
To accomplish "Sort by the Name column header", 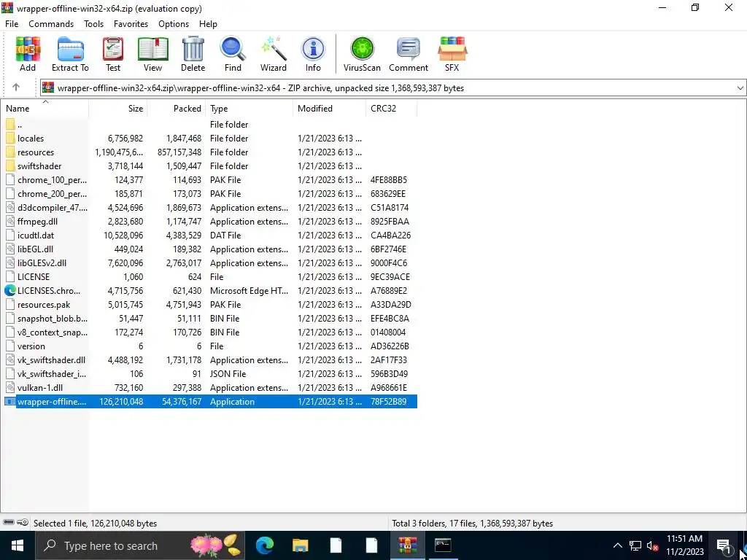I will click(x=44, y=109).
